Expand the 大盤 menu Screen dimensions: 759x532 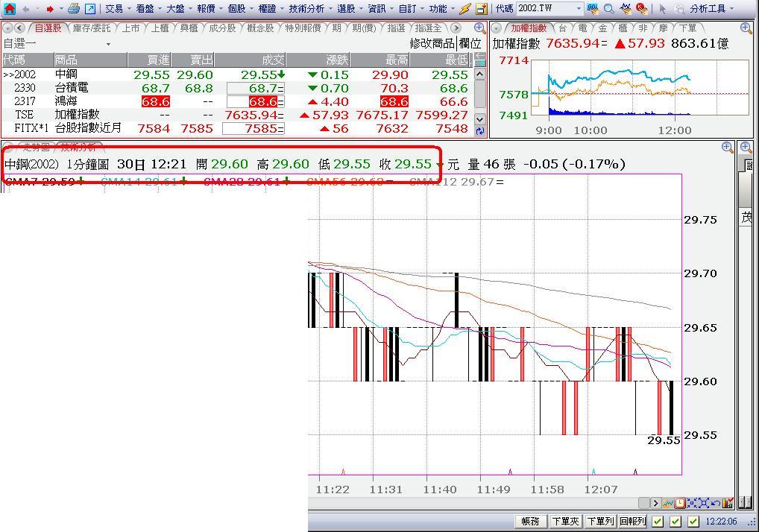click(x=179, y=9)
